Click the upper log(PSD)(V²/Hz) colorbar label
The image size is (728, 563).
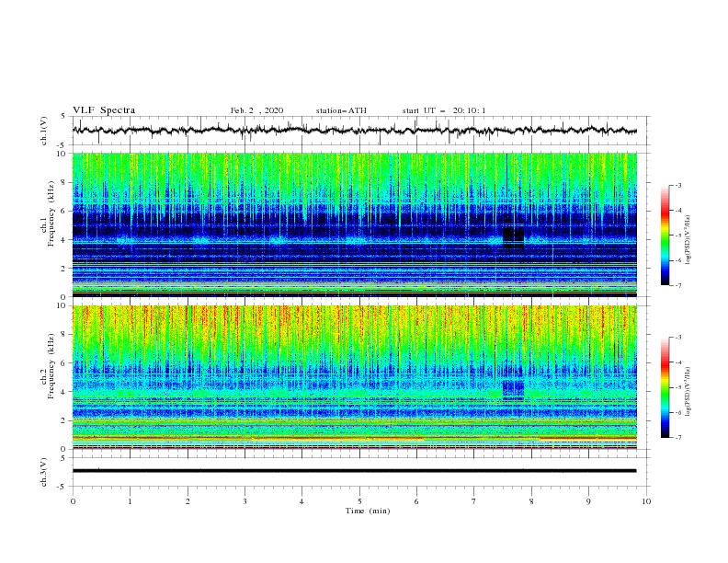point(688,240)
